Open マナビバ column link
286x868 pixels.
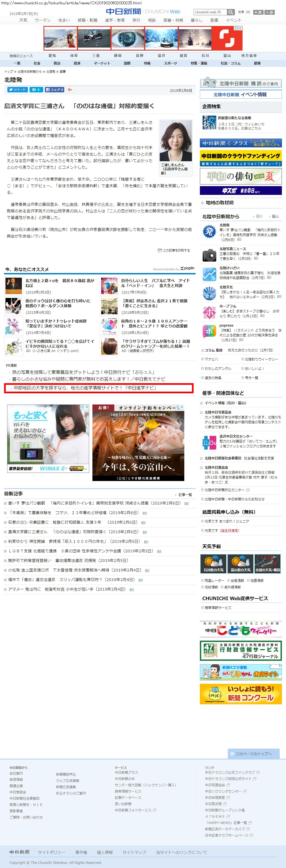(211, 359)
